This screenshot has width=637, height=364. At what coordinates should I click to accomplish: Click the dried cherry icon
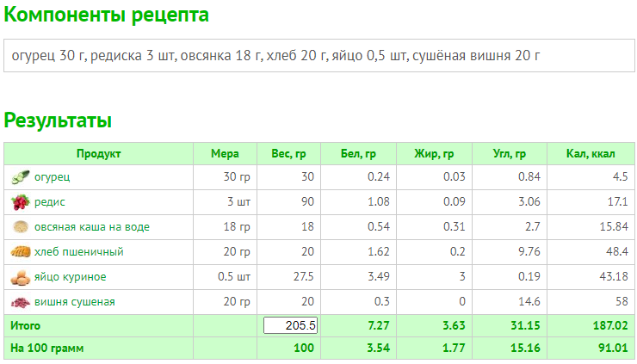click(x=21, y=302)
